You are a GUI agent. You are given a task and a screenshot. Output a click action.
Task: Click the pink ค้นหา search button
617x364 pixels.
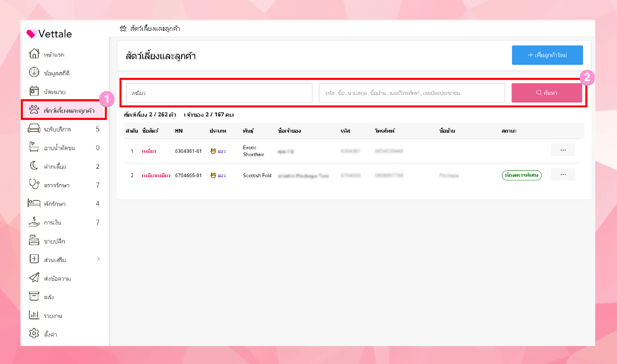[546, 93]
